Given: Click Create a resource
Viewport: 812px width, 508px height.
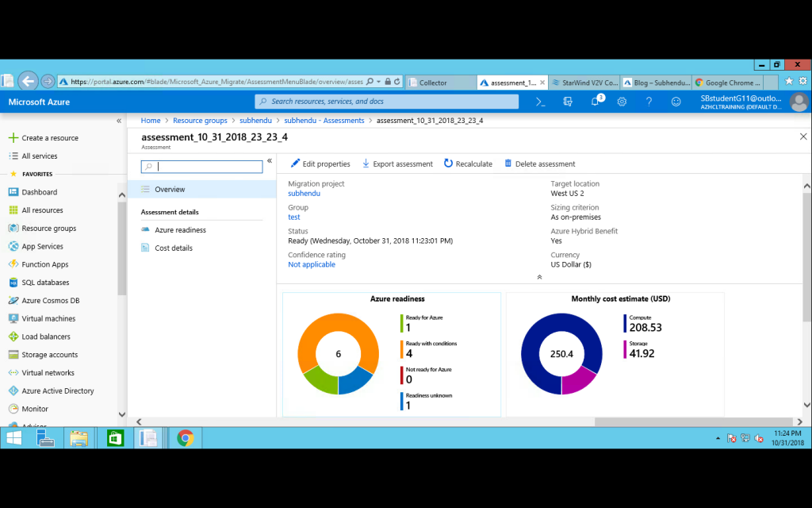Looking at the screenshot, I should [x=44, y=138].
